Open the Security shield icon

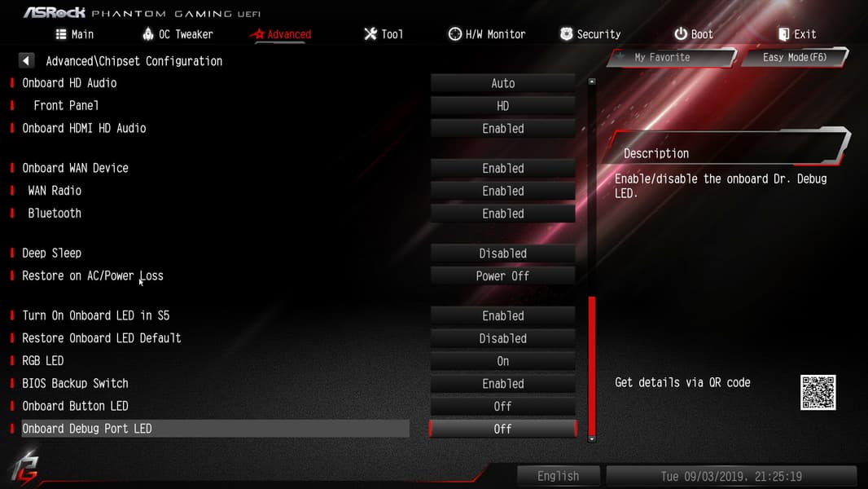coord(566,33)
